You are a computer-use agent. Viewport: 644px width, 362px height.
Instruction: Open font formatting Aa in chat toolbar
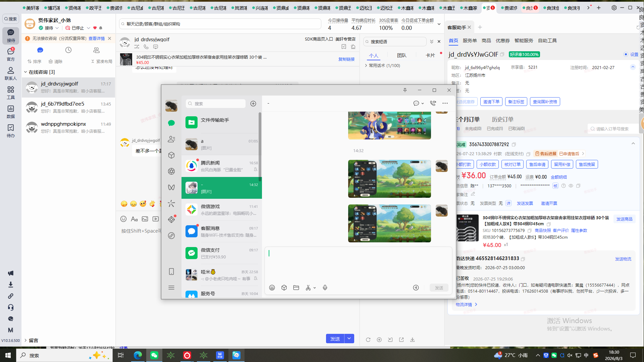(x=134, y=219)
